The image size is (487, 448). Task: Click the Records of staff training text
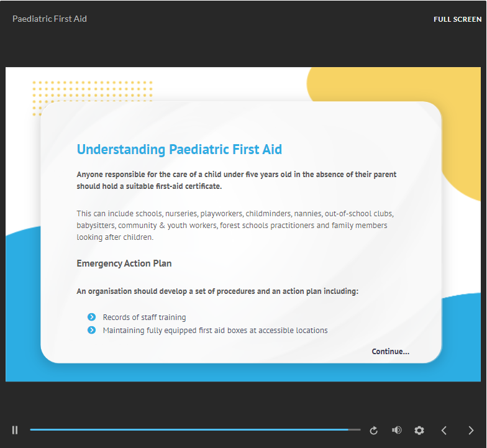click(144, 318)
